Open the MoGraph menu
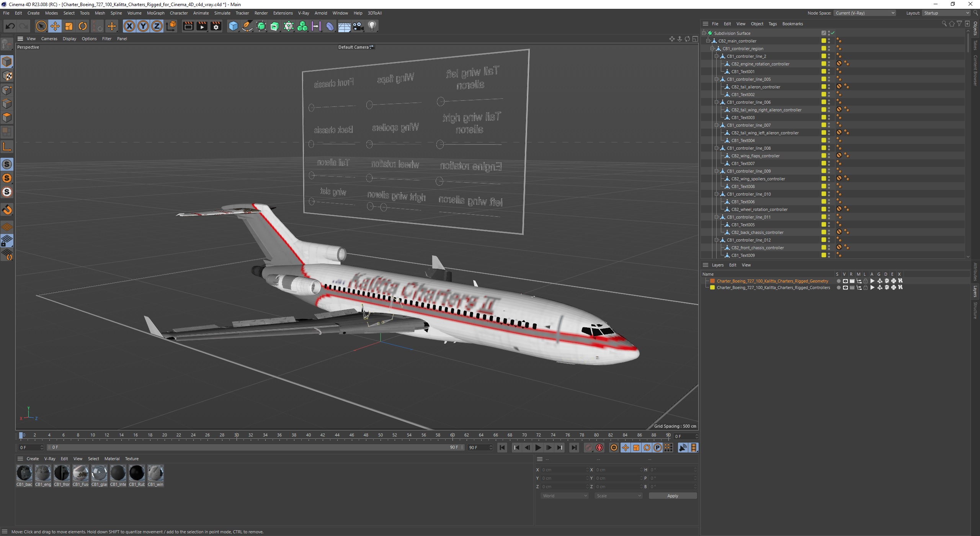This screenshot has width=980, height=536. point(155,13)
